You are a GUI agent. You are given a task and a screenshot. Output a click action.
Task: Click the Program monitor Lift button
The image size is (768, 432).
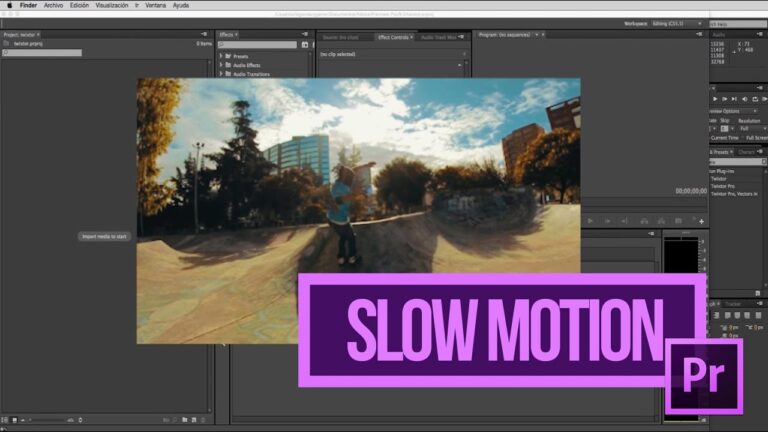pyautogui.click(x=644, y=221)
